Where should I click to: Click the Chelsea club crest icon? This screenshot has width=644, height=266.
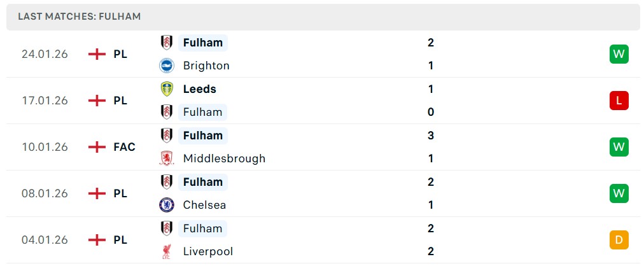167,205
